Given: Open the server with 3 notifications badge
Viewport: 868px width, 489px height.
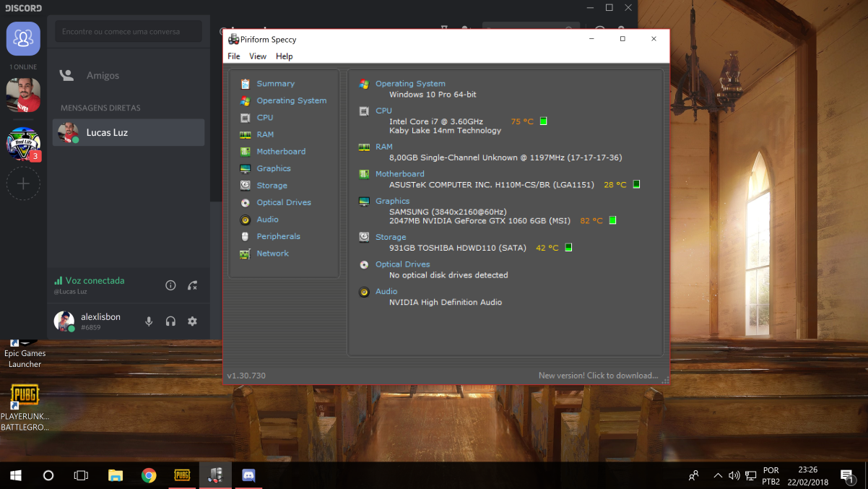Looking at the screenshot, I should pyautogui.click(x=23, y=144).
